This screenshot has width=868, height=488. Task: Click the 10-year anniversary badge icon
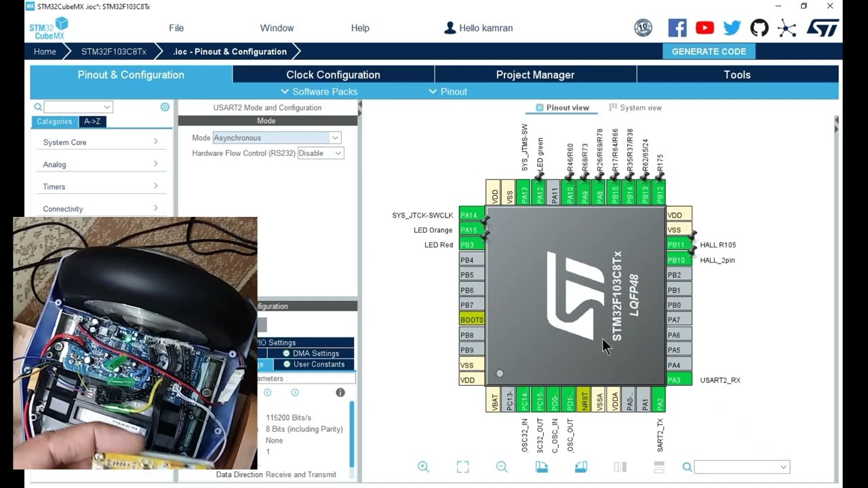(x=643, y=28)
